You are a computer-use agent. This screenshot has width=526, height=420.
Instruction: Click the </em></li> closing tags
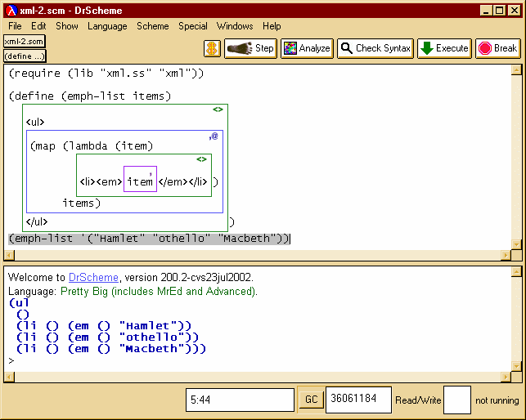tap(182, 181)
